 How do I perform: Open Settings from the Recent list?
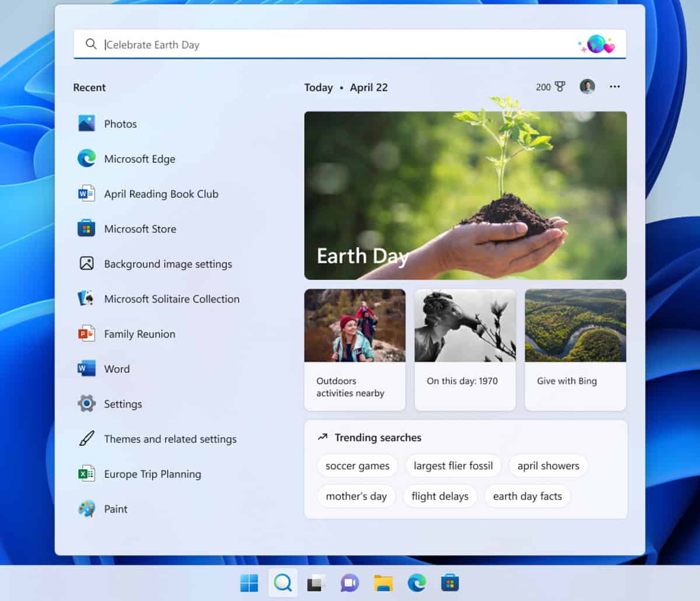[x=123, y=404]
